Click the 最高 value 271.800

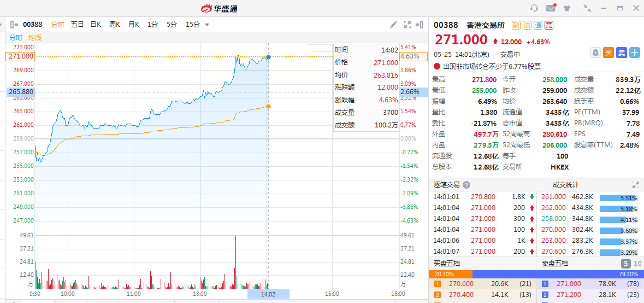[485, 79]
